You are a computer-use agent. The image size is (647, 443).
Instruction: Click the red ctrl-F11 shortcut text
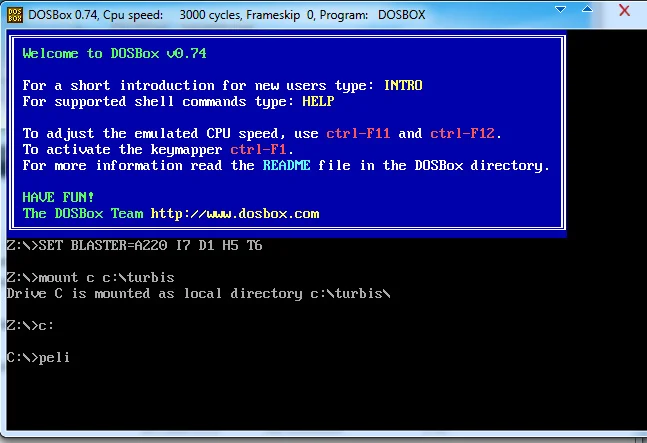358,134
